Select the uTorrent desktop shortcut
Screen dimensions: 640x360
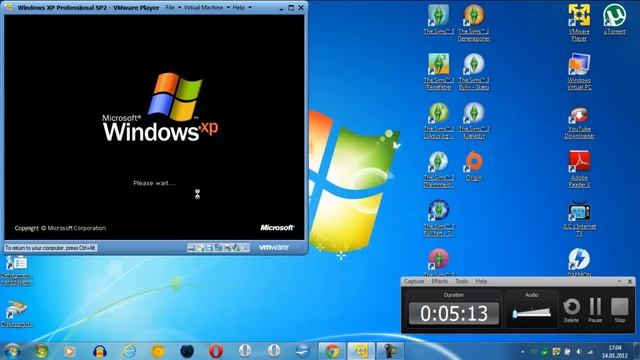[x=614, y=20]
